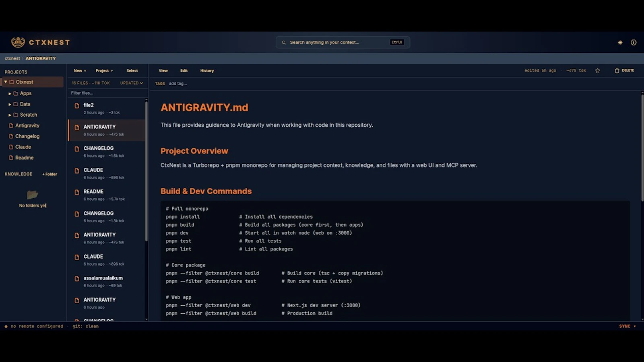
Task: Click the file icon next to Antigravity in tree
Action: point(11,125)
